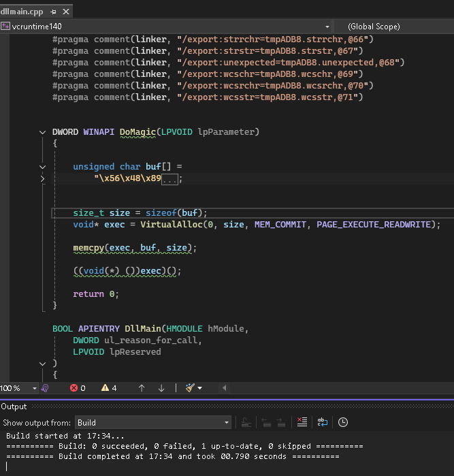Click the Output panel title
The height and width of the screenshot is (476, 454).
tap(14, 407)
